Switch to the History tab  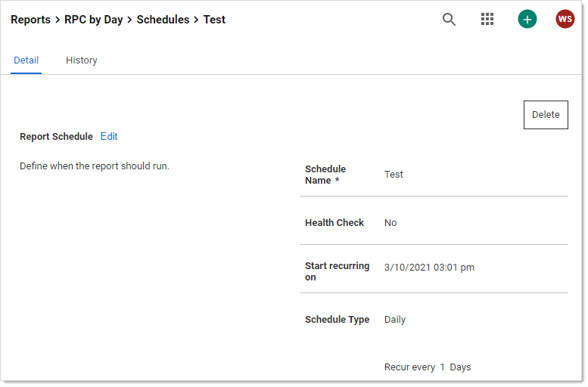[x=81, y=60]
